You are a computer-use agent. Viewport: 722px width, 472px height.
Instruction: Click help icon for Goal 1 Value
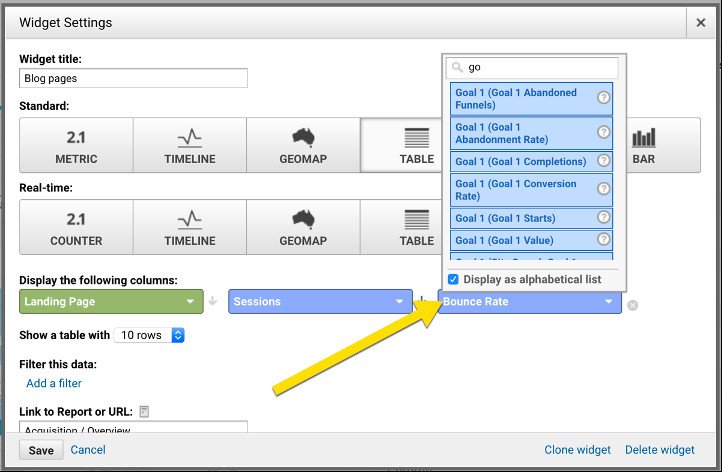pyautogui.click(x=603, y=239)
